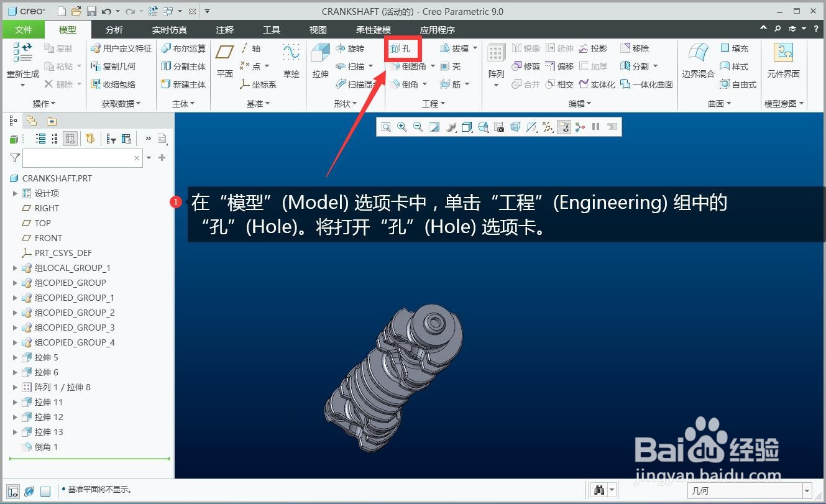This screenshot has width=826, height=504.
Task: Click the Axis (轴) datum tool
Action: (250, 48)
